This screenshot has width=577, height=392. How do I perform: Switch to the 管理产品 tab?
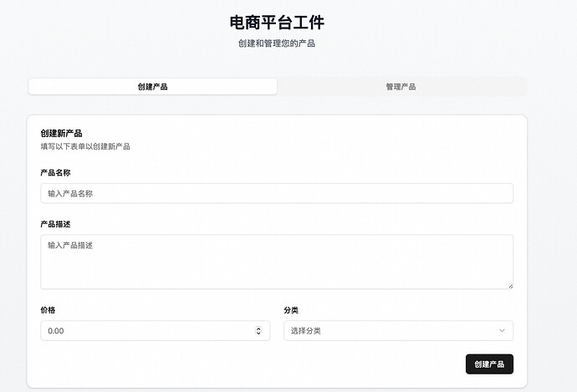click(401, 87)
